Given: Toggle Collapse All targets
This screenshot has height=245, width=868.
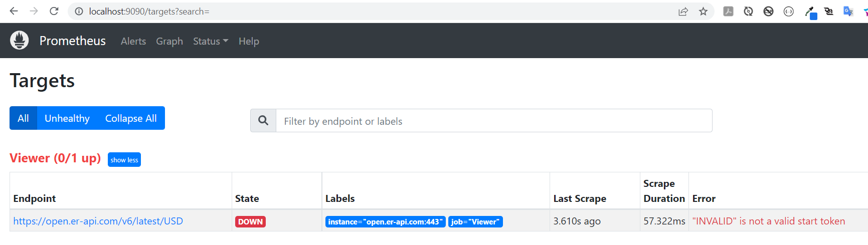Looking at the screenshot, I should [131, 118].
